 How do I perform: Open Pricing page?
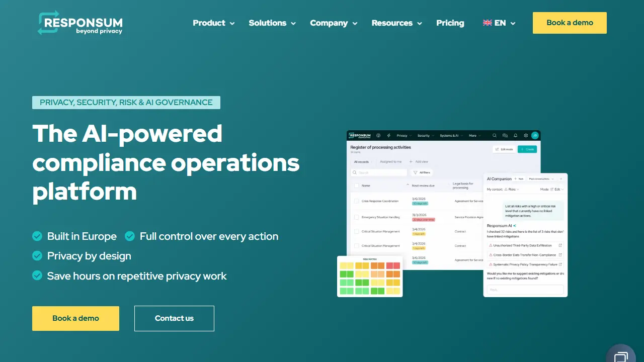(450, 23)
